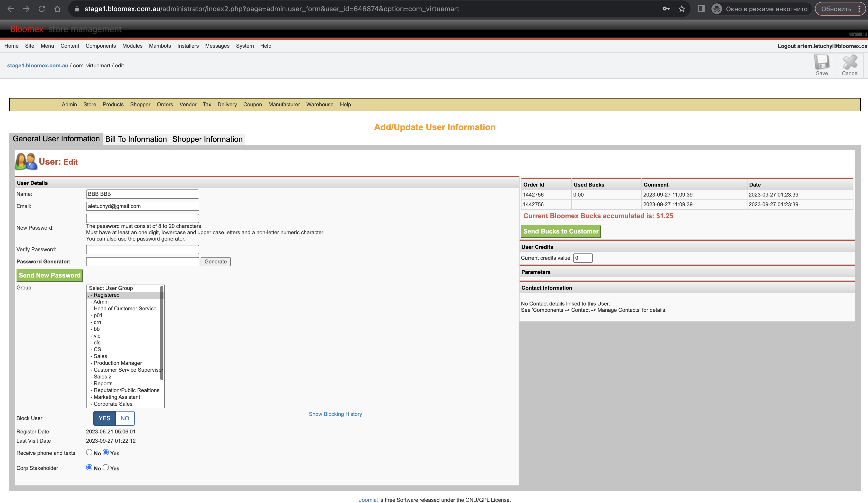The height and width of the screenshot is (503, 868).
Task: Click the user group list scrollbar
Action: (x=161, y=332)
